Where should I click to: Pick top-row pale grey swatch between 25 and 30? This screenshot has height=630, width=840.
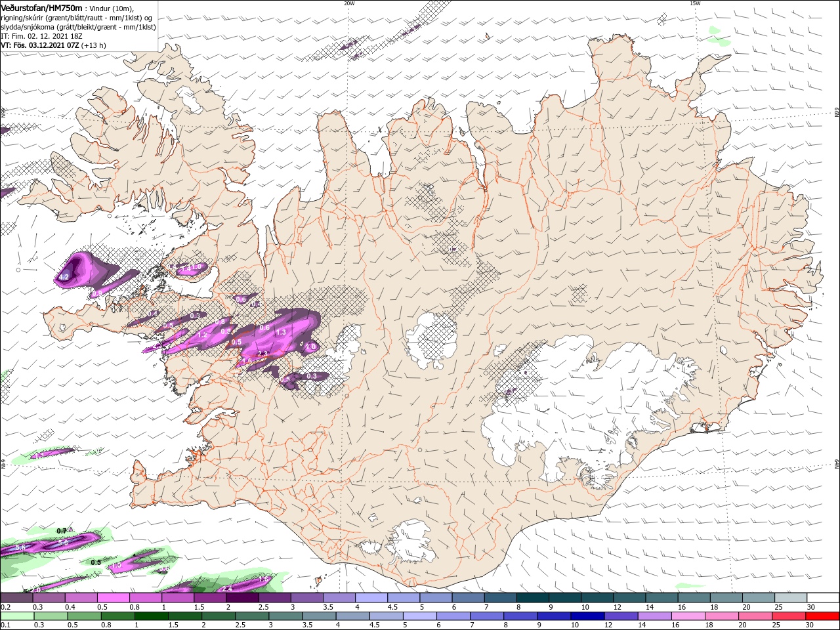tap(791, 598)
